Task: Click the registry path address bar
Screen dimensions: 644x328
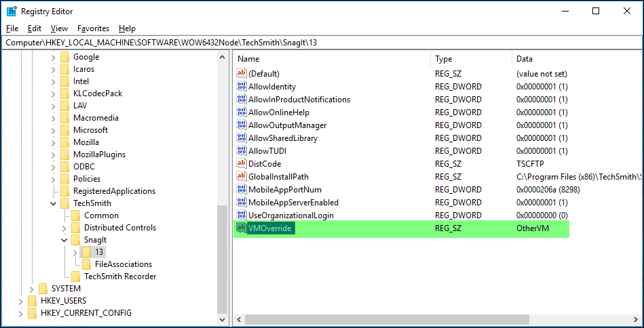Action: coord(322,43)
